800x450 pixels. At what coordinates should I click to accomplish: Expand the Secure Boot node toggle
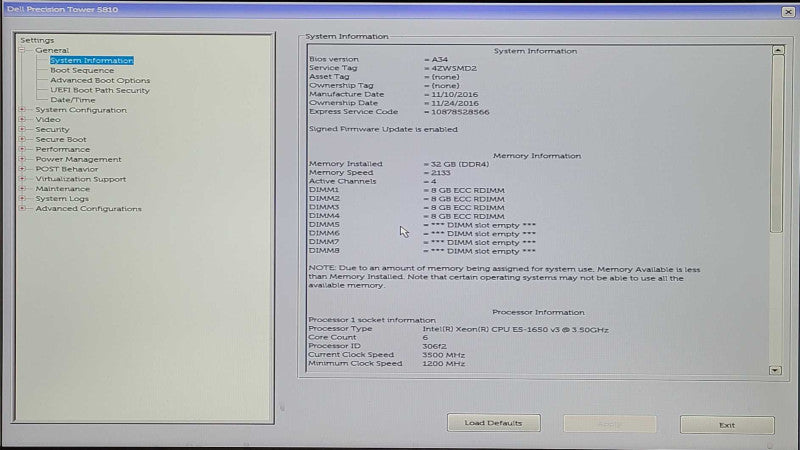(22, 139)
